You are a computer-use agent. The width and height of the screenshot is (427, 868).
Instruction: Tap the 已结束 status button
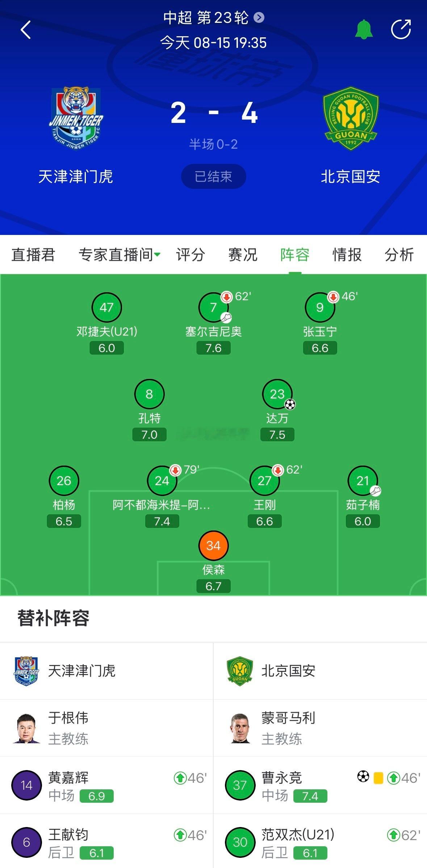[x=214, y=177]
